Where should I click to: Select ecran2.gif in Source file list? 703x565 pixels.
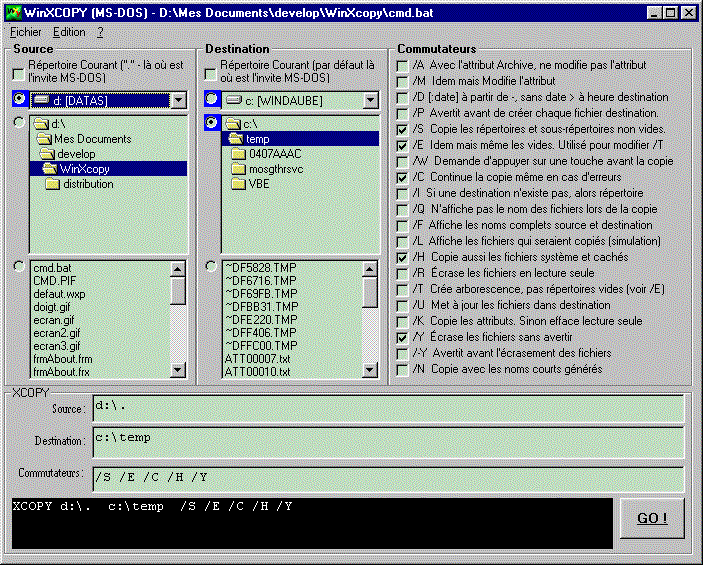[x=57, y=333]
